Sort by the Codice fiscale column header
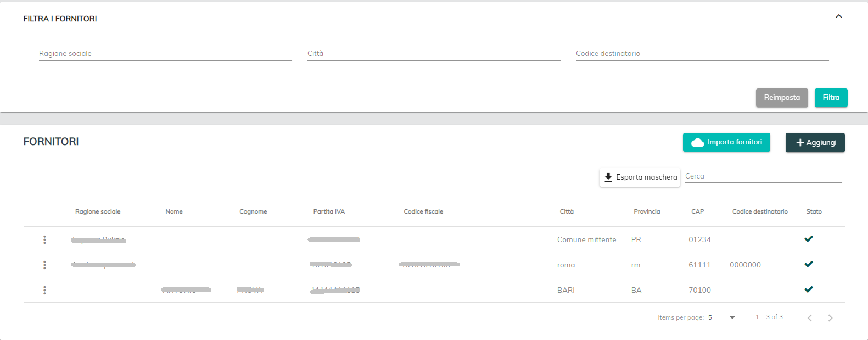This screenshot has height=340, width=868. 423,211
